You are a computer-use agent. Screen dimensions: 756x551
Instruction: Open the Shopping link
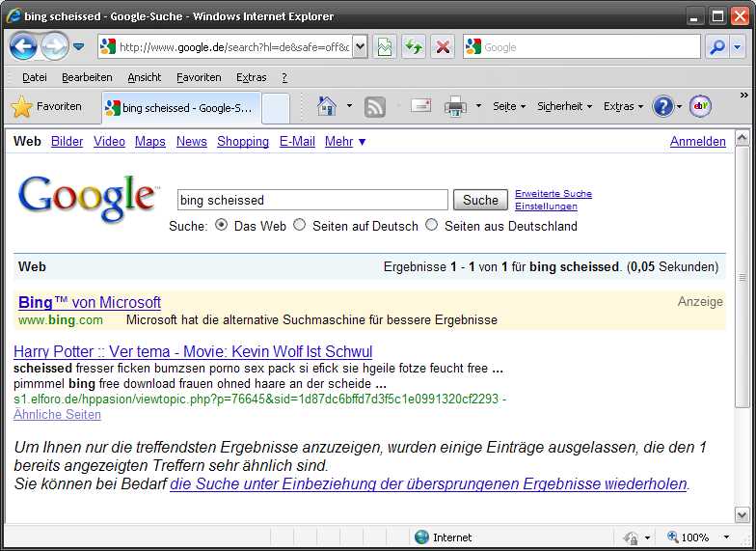pyautogui.click(x=243, y=141)
